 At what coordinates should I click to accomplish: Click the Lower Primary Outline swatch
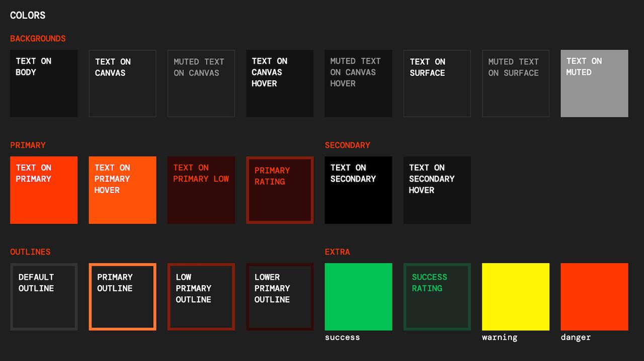click(x=280, y=297)
